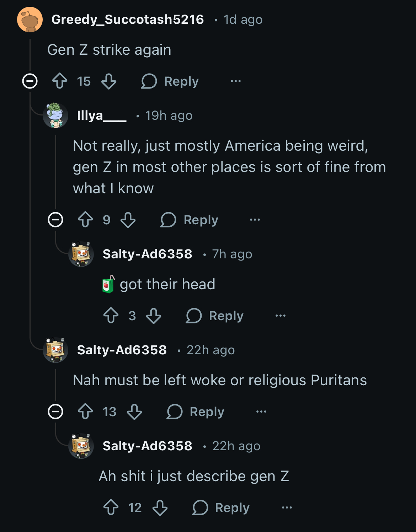View Illya's profile avatar
416x532 pixels.
click(x=55, y=115)
